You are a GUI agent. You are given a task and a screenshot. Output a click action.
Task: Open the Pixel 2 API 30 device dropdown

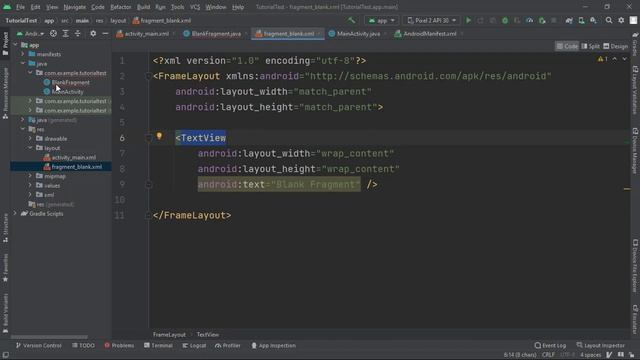point(431,20)
